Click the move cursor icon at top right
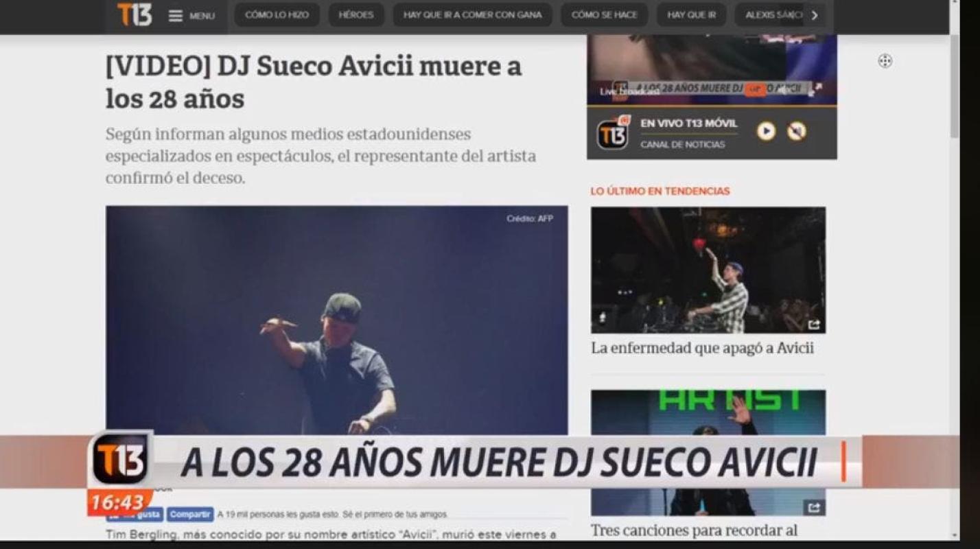This screenshot has width=980, height=549. [x=885, y=61]
